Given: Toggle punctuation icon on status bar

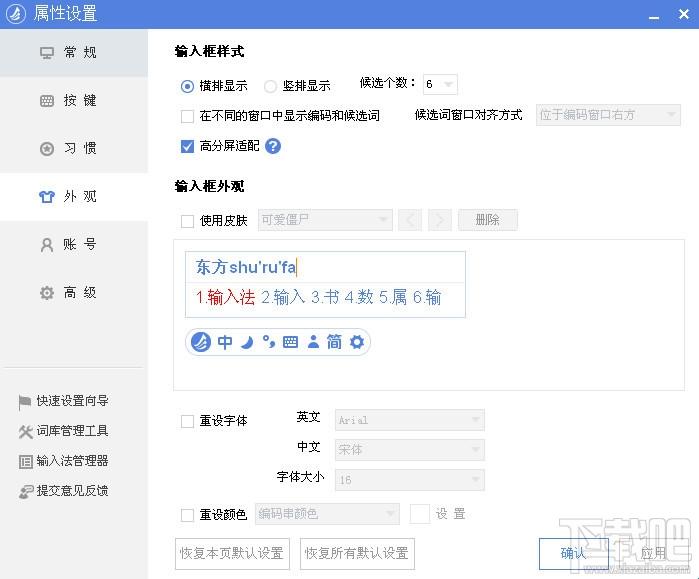Looking at the screenshot, I should [x=268, y=342].
